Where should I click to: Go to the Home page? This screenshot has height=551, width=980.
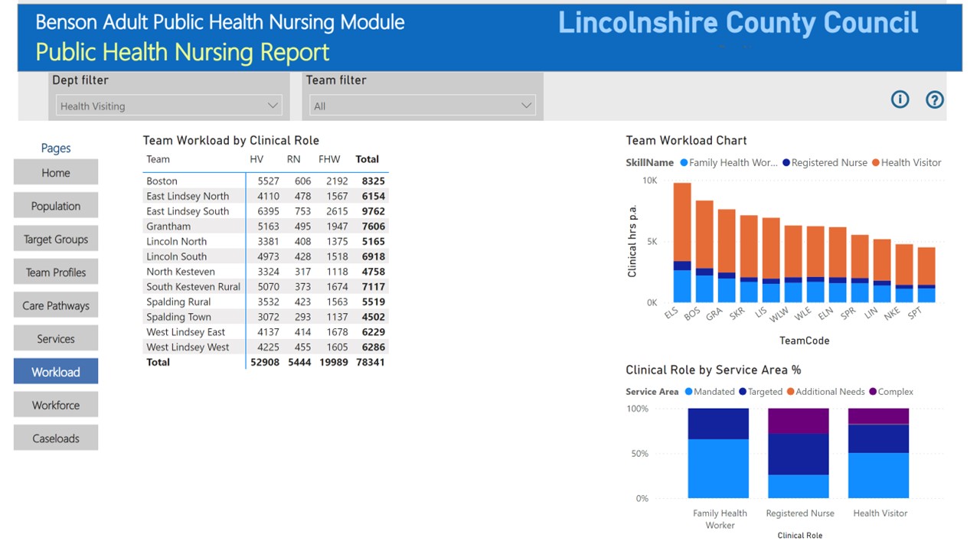click(56, 173)
